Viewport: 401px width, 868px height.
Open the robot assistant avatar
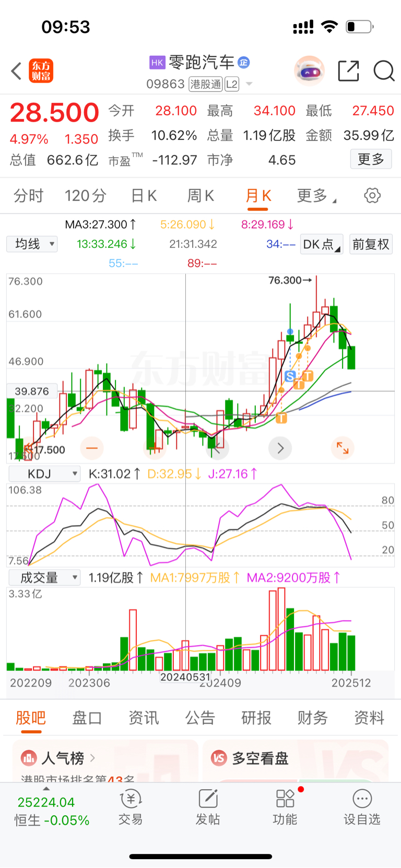tap(309, 71)
